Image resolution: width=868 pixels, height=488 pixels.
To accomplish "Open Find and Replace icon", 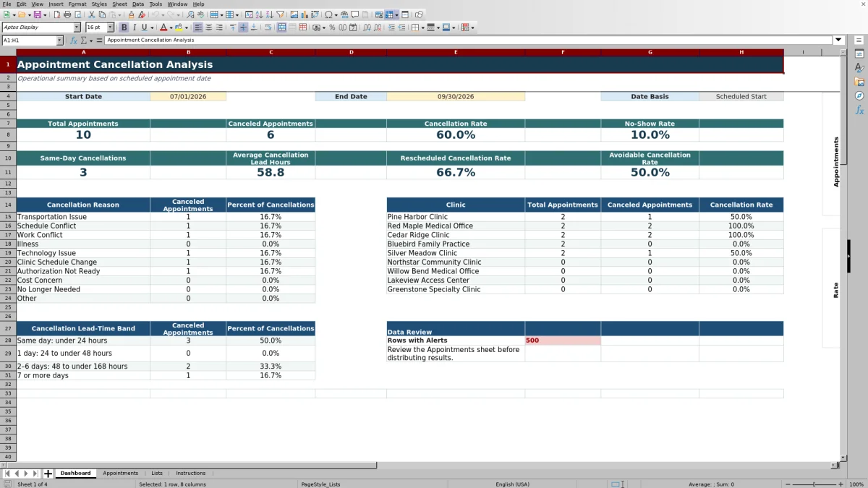I will click(x=190, y=14).
